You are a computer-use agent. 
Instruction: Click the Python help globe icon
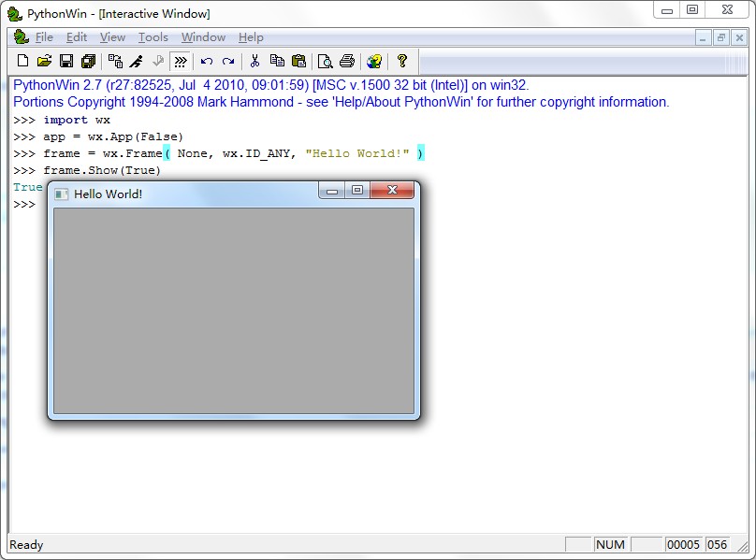click(x=374, y=61)
